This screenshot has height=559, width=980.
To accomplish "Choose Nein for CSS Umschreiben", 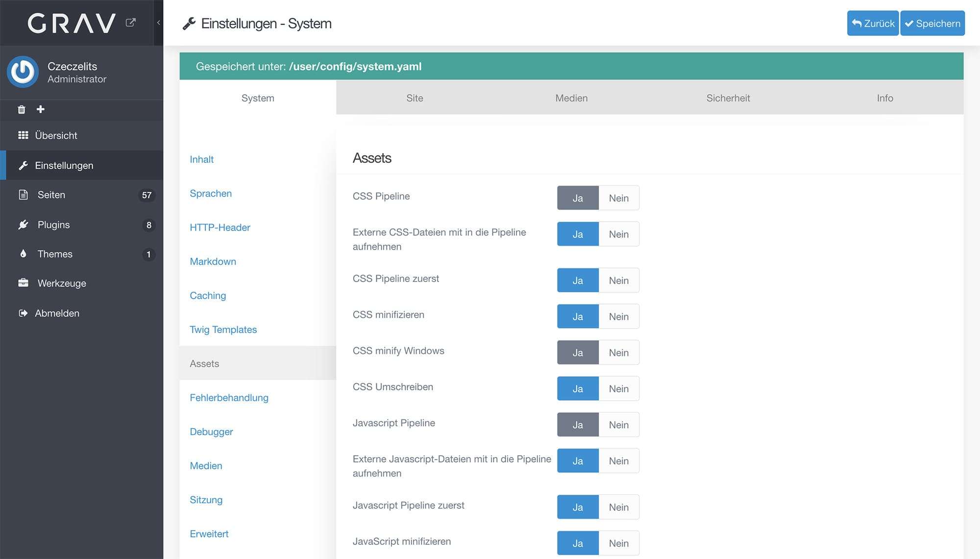I will [x=618, y=389].
